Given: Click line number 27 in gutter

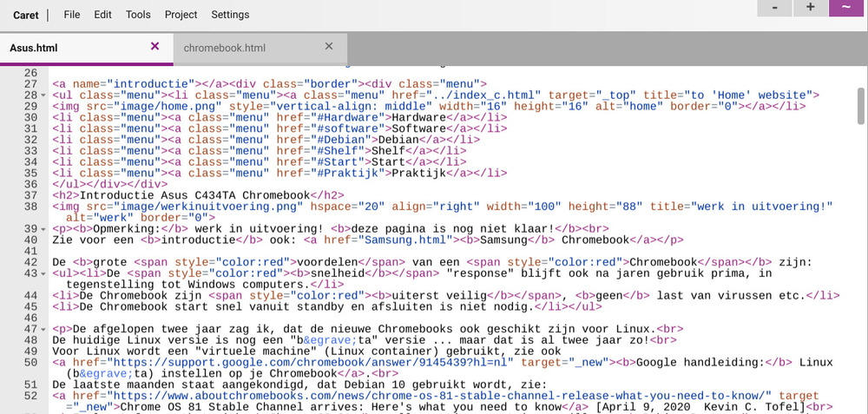Looking at the screenshot, I should [x=31, y=84].
